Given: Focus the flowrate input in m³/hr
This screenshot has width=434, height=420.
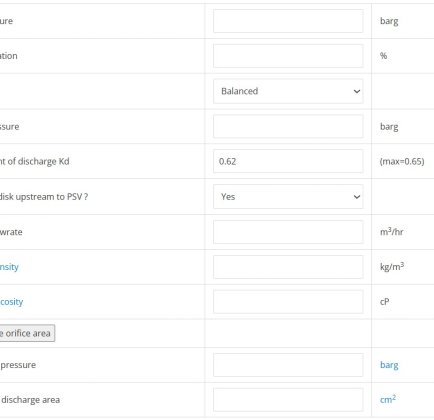Looking at the screenshot, I should 288,232.
